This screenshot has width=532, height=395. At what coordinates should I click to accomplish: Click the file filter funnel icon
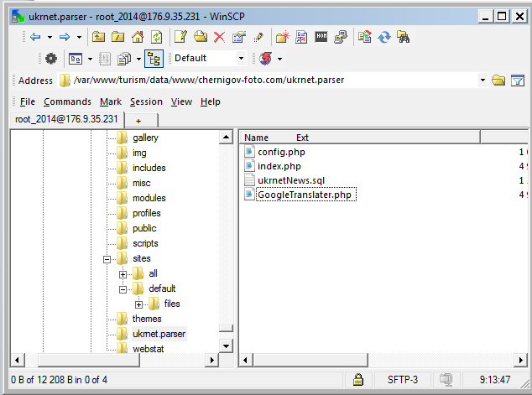point(518,81)
